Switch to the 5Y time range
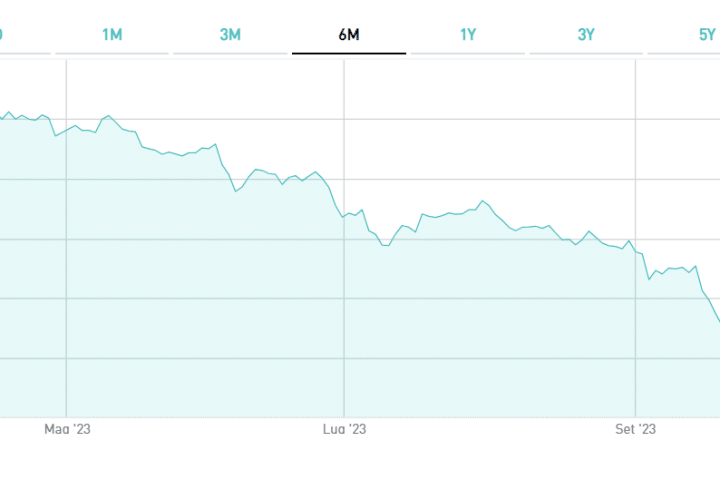The image size is (720, 480). pyautogui.click(x=706, y=35)
